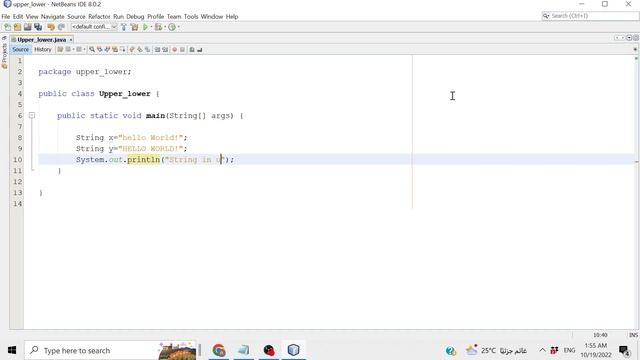Click the INS insert mode indicator
The width and height of the screenshot is (640, 360).
633,335
